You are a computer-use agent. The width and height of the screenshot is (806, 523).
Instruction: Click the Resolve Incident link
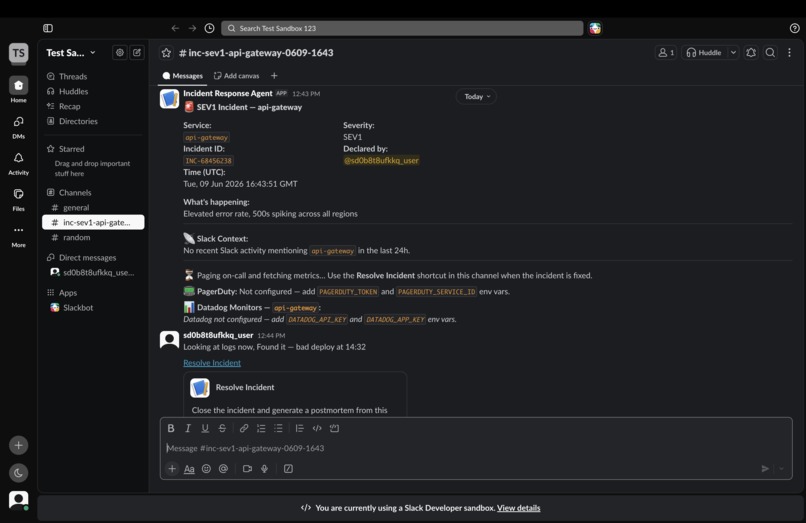click(x=212, y=363)
